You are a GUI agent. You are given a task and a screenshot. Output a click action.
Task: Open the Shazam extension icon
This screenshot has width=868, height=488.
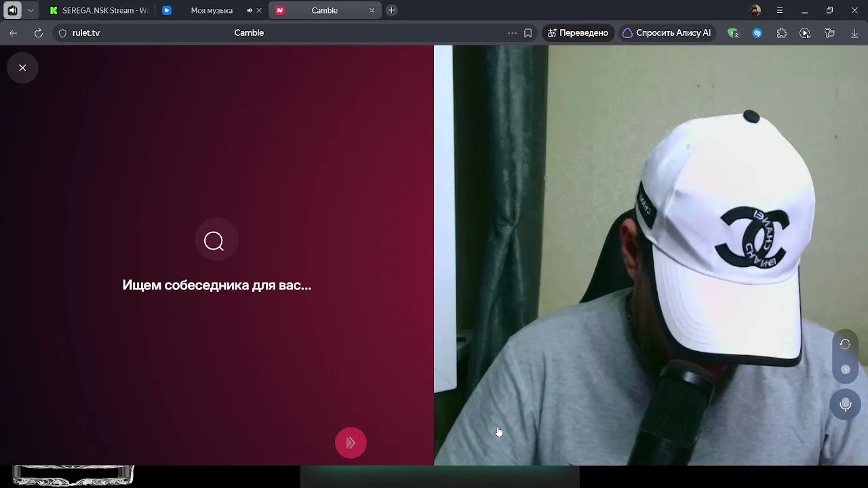click(x=757, y=33)
